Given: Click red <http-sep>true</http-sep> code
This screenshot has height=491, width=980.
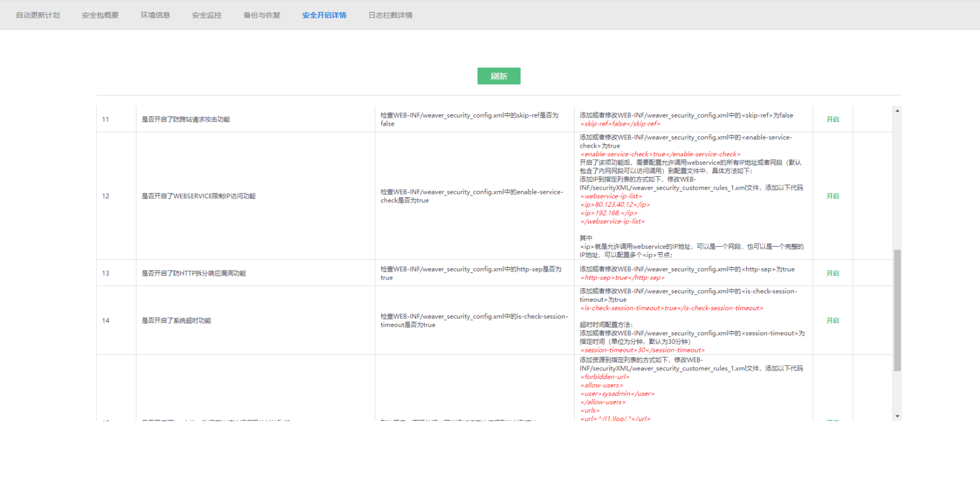Looking at the screenshot, I should click(x=622, y=278).
